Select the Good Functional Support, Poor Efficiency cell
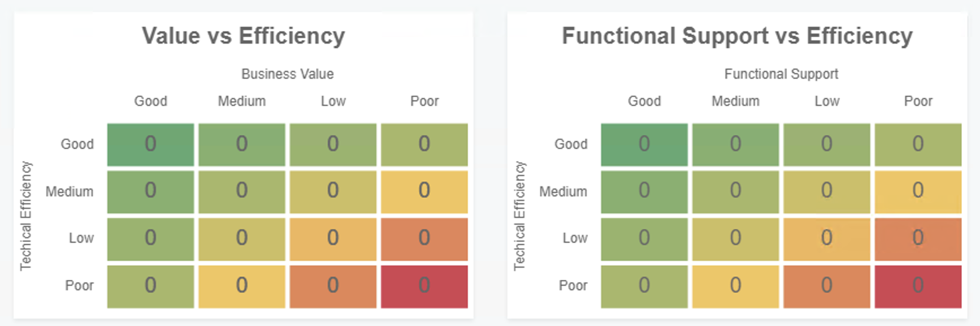Screen dimensions: 980x326 (644, 286)
